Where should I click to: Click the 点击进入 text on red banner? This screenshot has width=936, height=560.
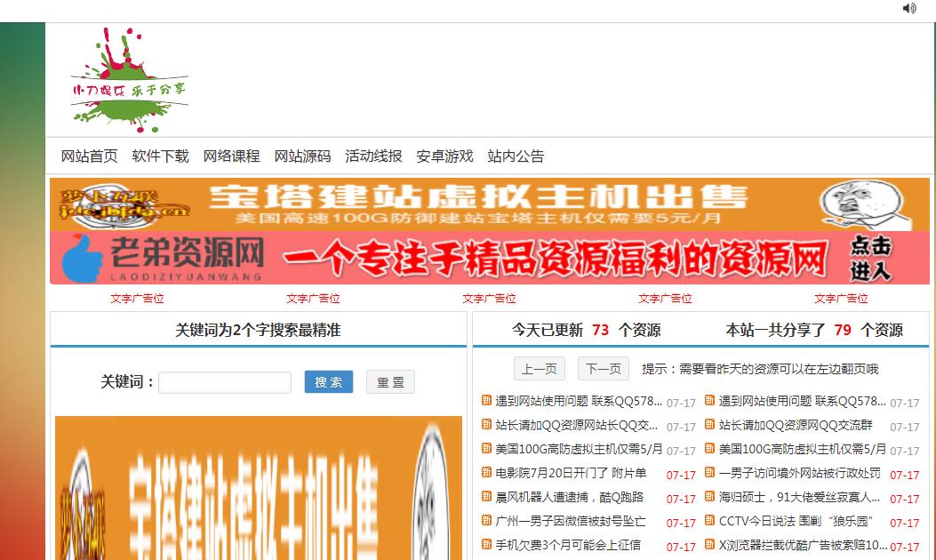pos(870,259)
